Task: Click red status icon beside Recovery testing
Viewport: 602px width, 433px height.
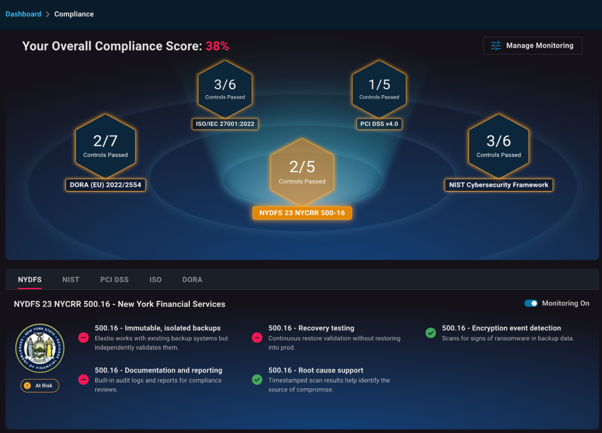Action: 257,338
